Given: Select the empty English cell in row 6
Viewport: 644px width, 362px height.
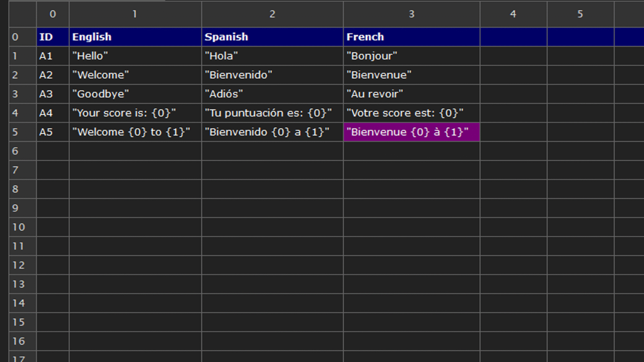Looking at the screenshot, I should click(x=135, y=151).
